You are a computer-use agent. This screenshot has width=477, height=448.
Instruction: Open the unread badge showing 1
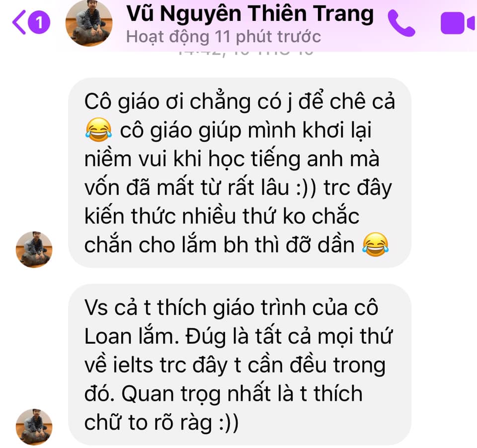39,22
